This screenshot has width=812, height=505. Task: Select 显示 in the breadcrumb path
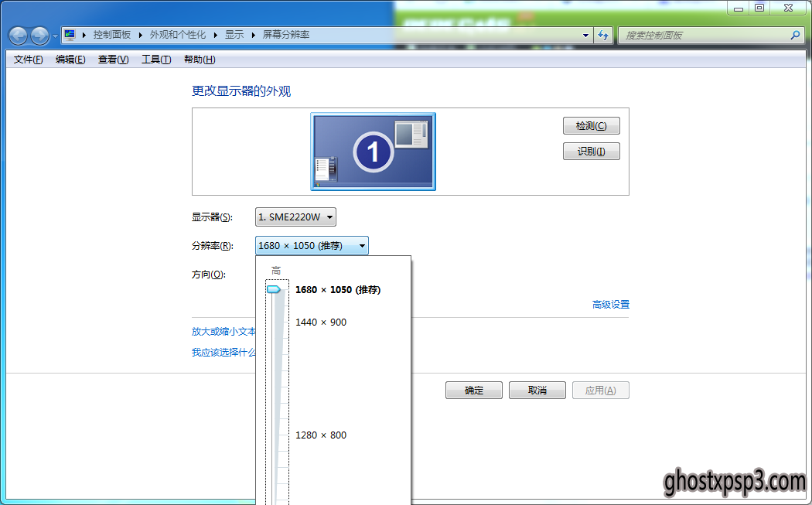(234, 35)
